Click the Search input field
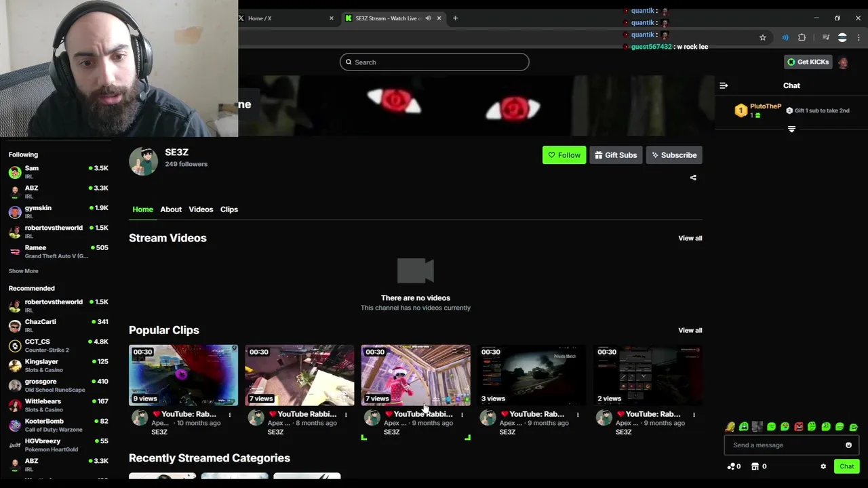868x488 pixels. [x=434, y=62]
